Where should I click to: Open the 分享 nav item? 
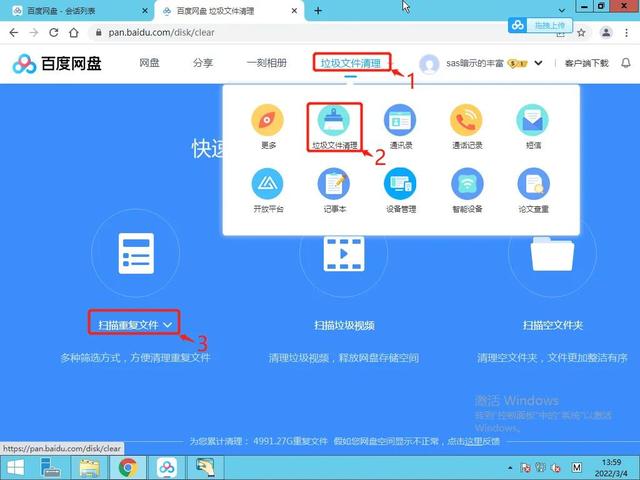point(203,63)
